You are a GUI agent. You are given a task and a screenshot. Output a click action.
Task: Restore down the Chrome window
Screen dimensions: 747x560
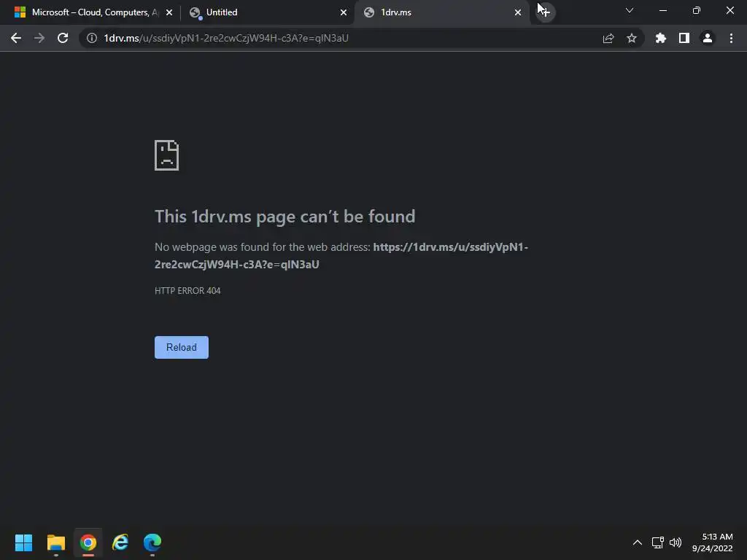(697, 10)
